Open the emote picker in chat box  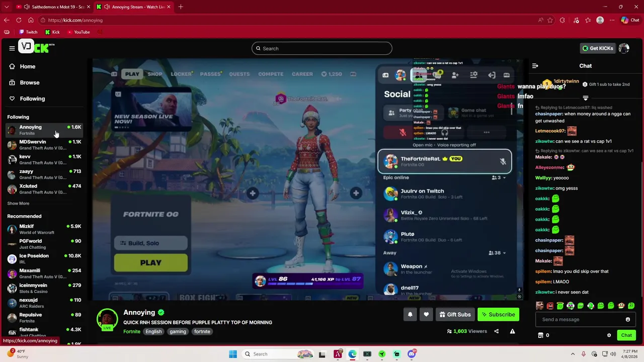627,319
